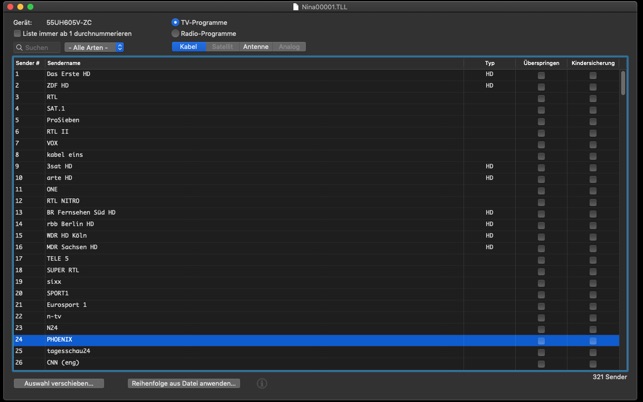Select the 'tagesschau24' channel
Screen dimensions: 643x402
click(316, 351)
